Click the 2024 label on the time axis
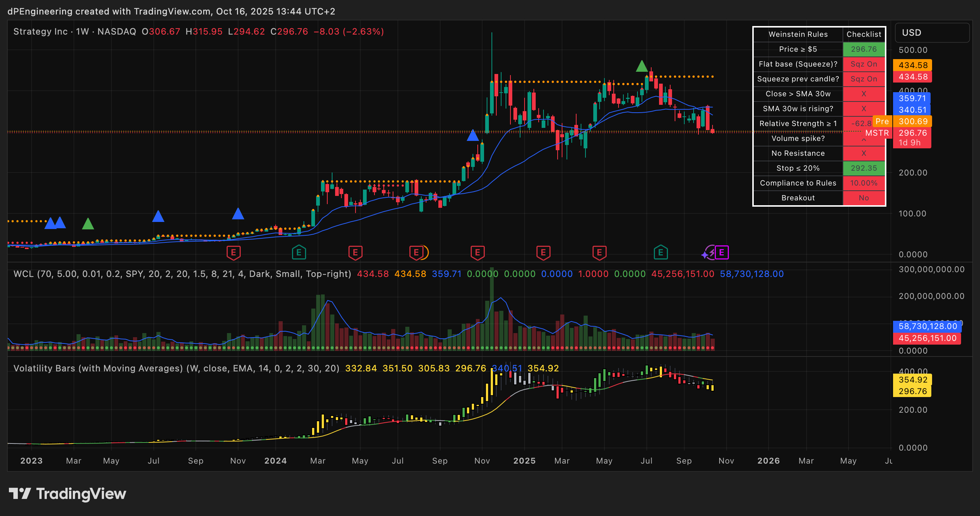 click(x=275, y=461)
